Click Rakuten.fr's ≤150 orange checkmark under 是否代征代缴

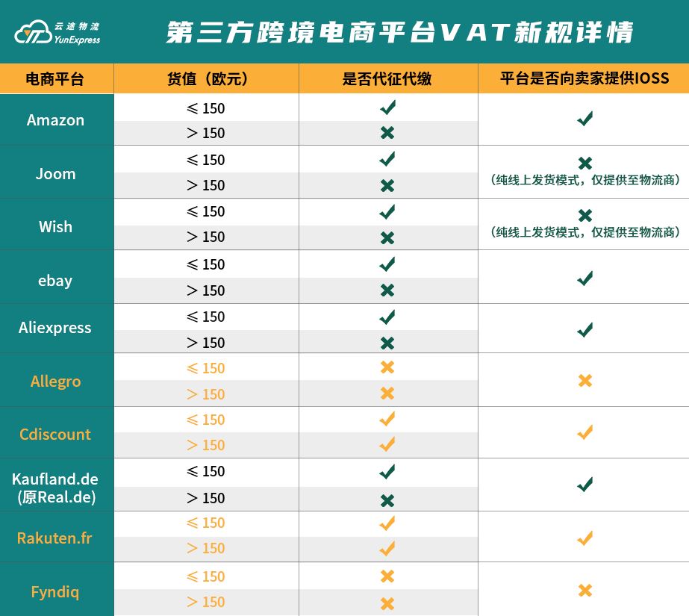[387, 523]
